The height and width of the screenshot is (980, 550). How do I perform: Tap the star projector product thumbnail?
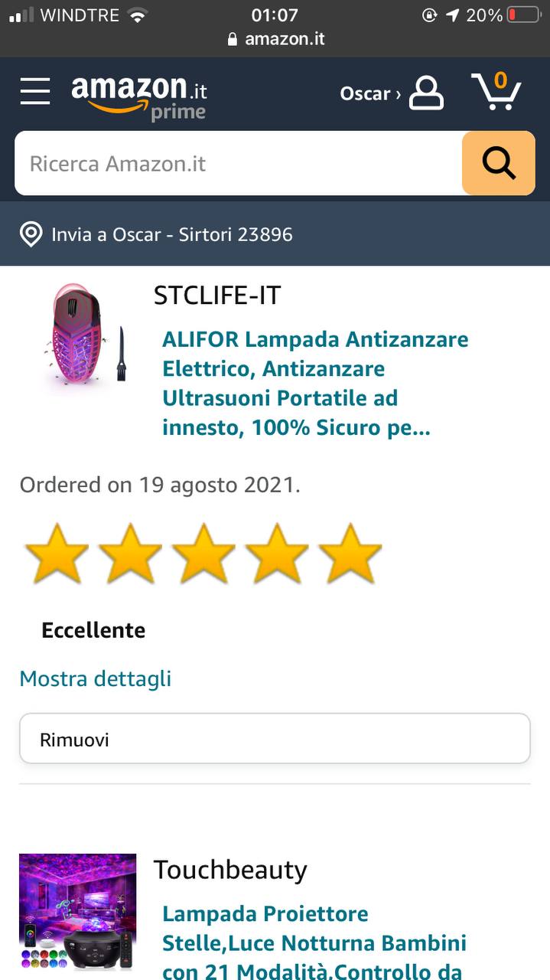click(x=77, y=913)
